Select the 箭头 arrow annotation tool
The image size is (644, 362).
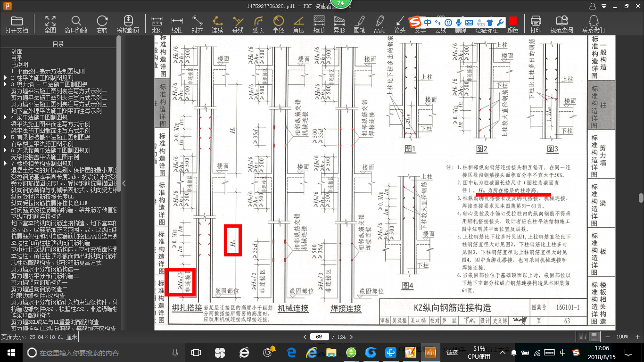click(400, 24)
